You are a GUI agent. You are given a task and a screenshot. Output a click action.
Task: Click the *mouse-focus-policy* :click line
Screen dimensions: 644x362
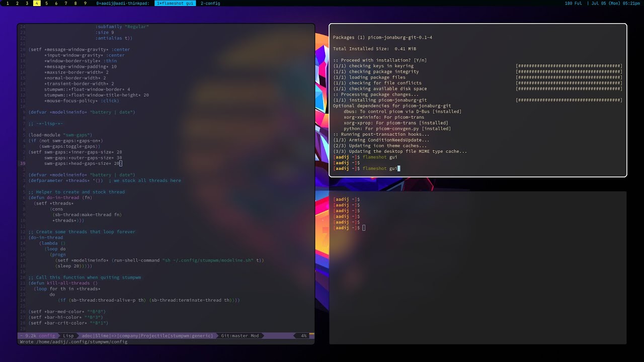[82, 101]
